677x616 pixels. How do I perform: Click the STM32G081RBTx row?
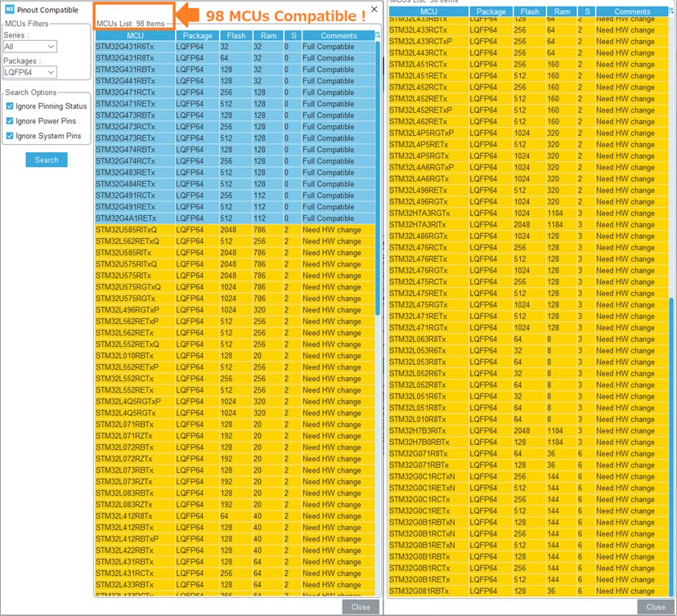[528, 591]
